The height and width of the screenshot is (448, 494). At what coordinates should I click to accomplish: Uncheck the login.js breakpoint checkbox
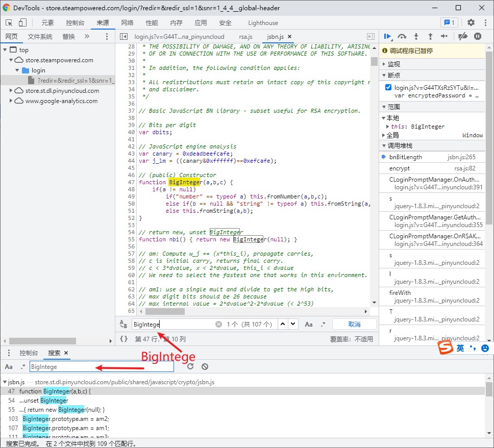point(388,87)
